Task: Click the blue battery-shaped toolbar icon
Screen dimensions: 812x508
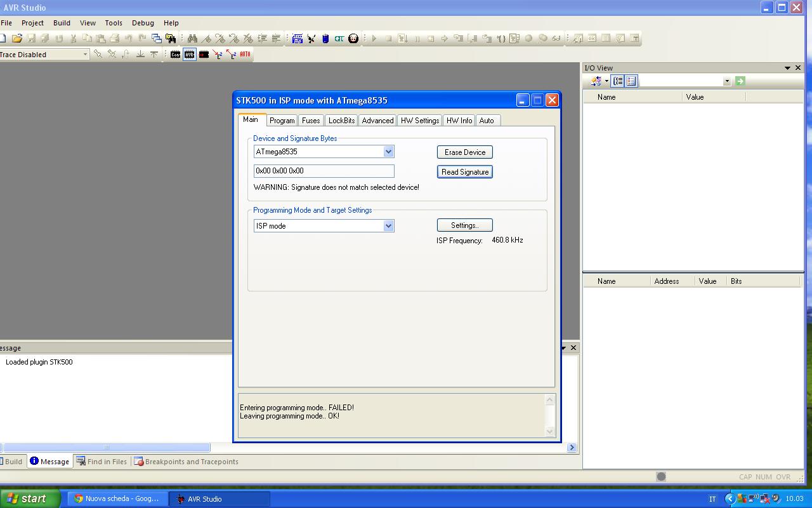Action: point(325,38)
